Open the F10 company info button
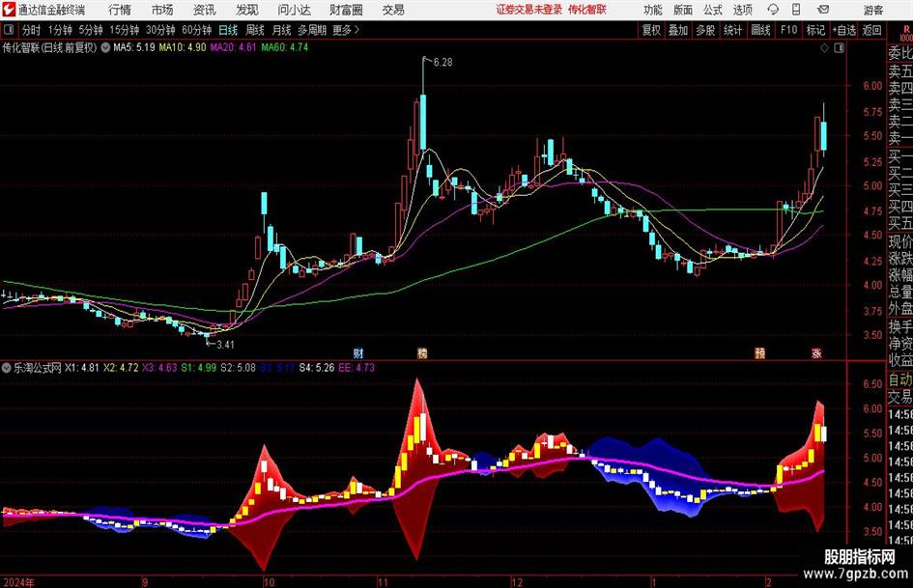The image size is (913, 588). click(788, 30)
